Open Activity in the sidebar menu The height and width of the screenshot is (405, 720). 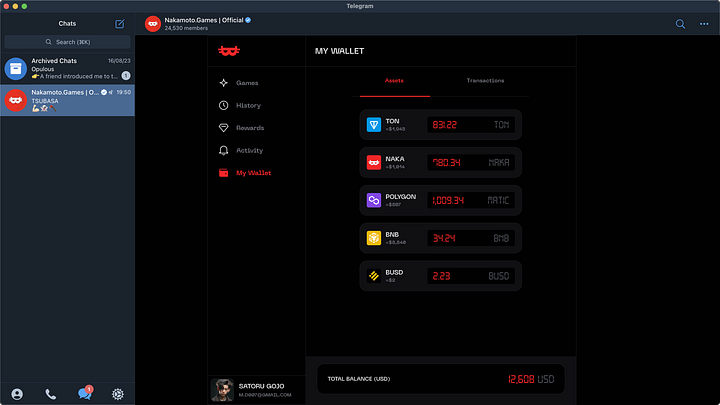pos(249,150)
